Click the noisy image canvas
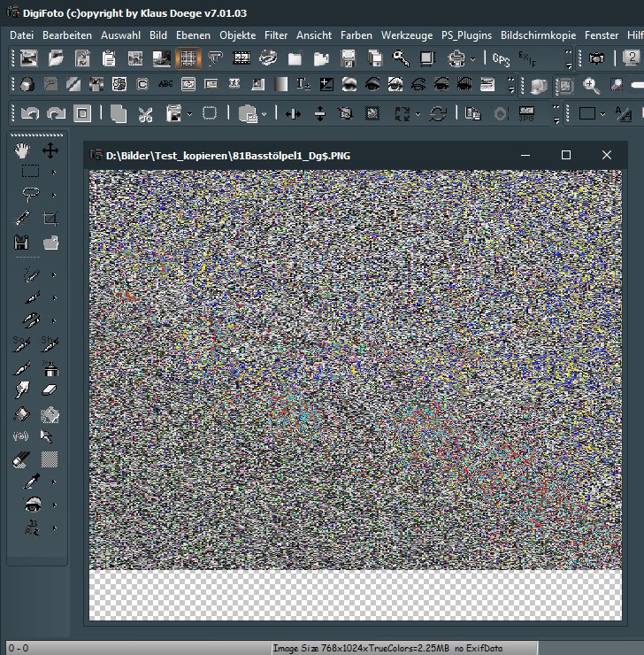Viewport: 644px width, 655px height. coord(356,370)
